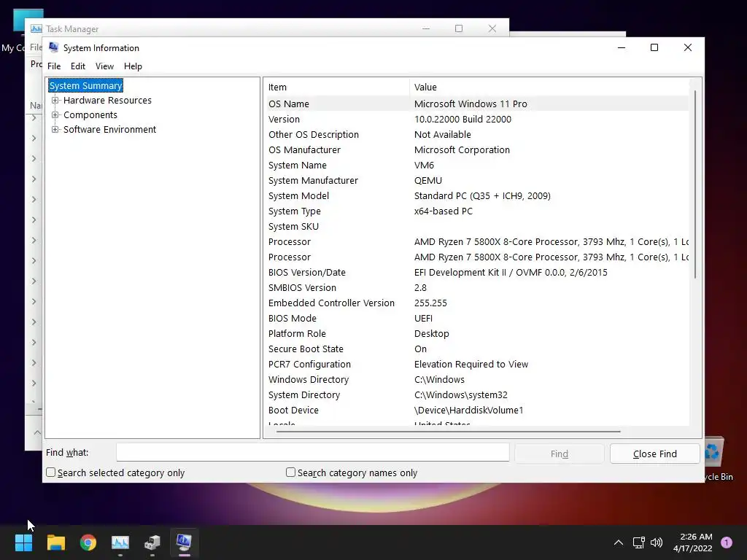Click the Value column header

coord(549,87)
